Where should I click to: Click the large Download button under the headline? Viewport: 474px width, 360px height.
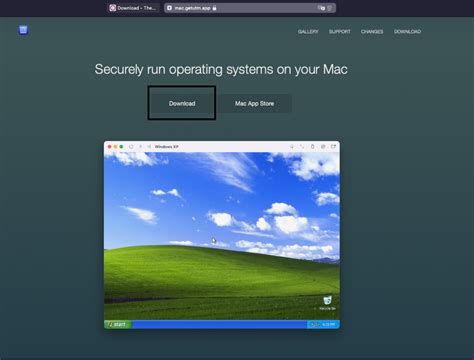pos(182,103)
